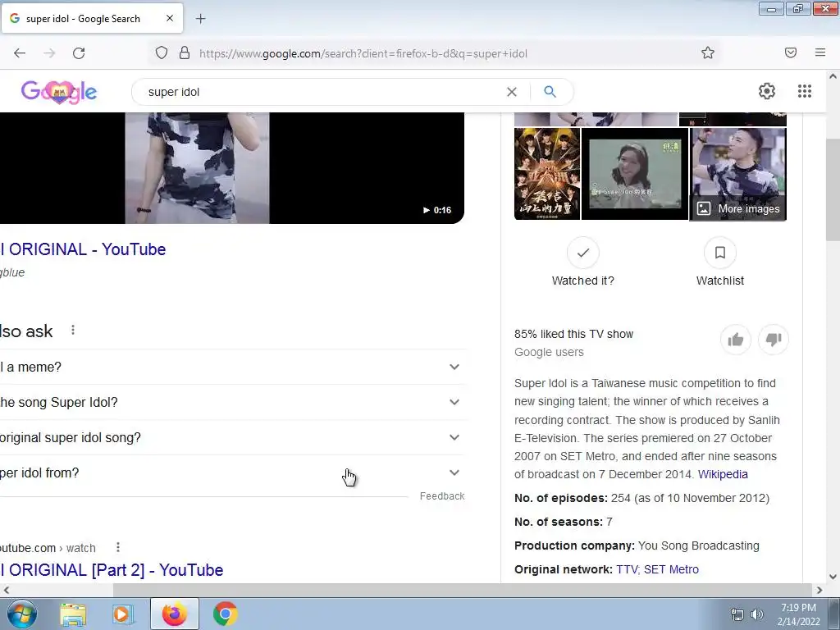Select the super idol - Google Search tab

click(x=92, y=18)
